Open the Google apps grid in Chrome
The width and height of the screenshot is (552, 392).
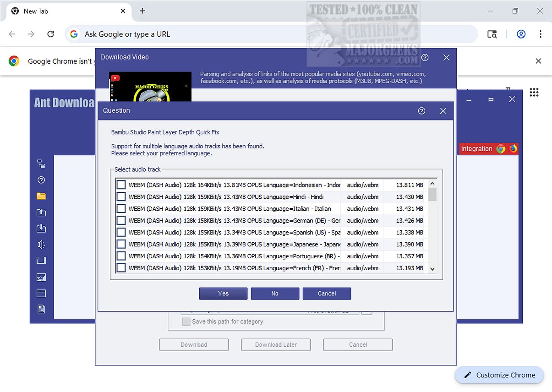(534, 93)
